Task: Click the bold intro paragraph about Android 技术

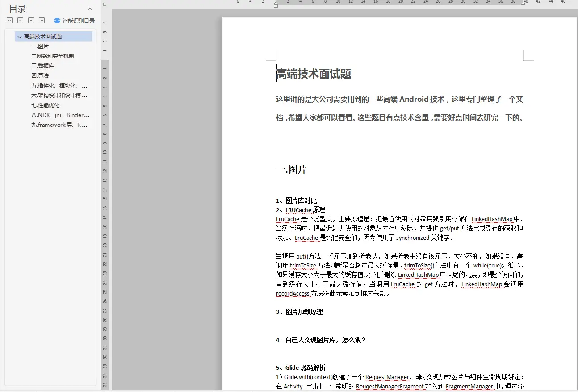Action: [400, 108]
